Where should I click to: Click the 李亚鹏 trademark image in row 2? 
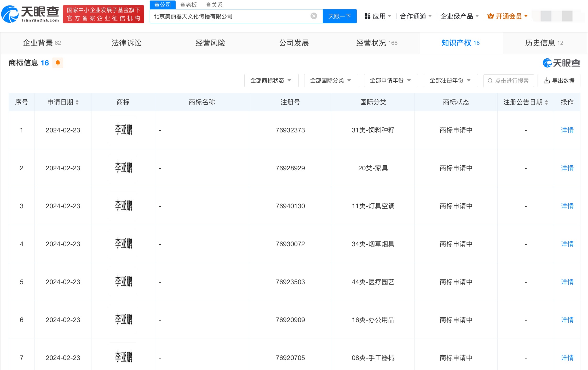[x=123, y=168]
